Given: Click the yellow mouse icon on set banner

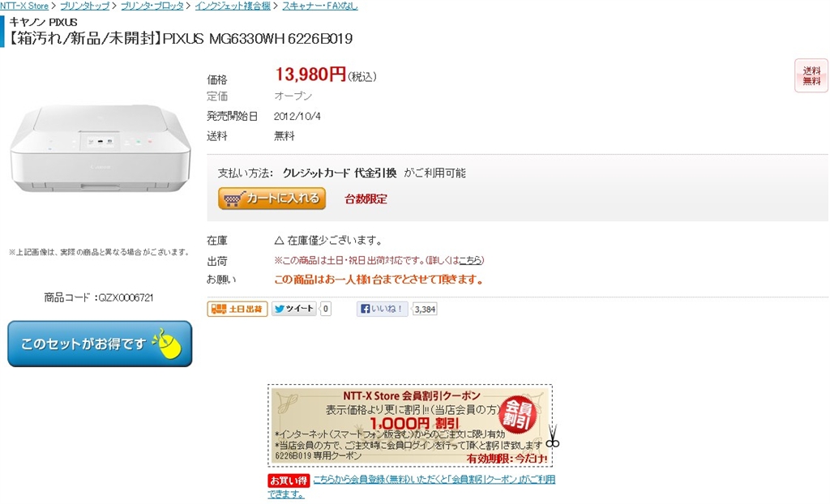Looking at the screenshot, I should [168, 344].
